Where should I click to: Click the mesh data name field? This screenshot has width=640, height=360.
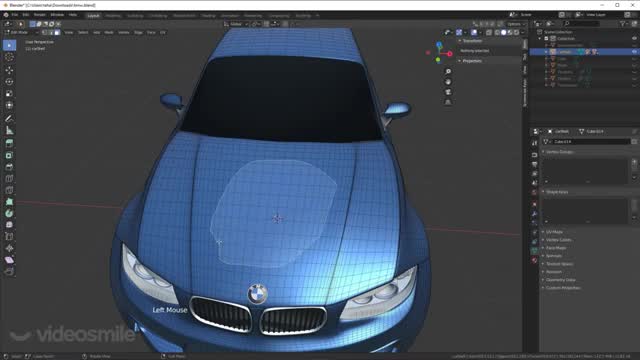pyautogui.click(x=591, y=142)
